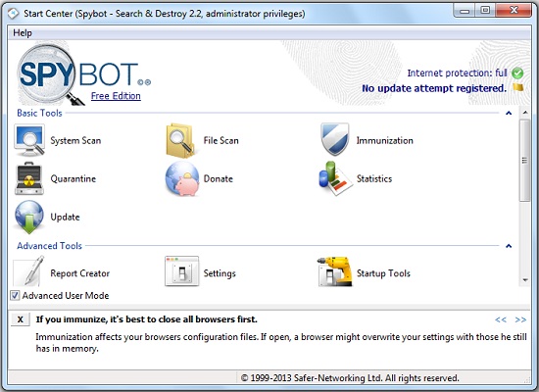Click the File Scan label
The height and width of the screenshot is (392, 539).
(x=221, y=141)
